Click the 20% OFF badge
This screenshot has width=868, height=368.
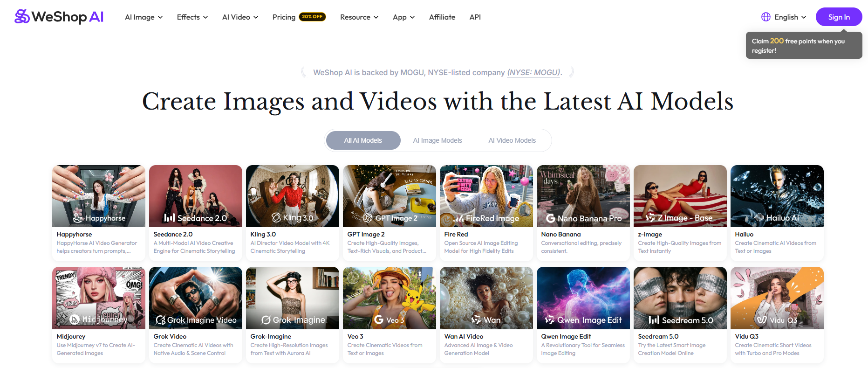click(x=312, y=17)
